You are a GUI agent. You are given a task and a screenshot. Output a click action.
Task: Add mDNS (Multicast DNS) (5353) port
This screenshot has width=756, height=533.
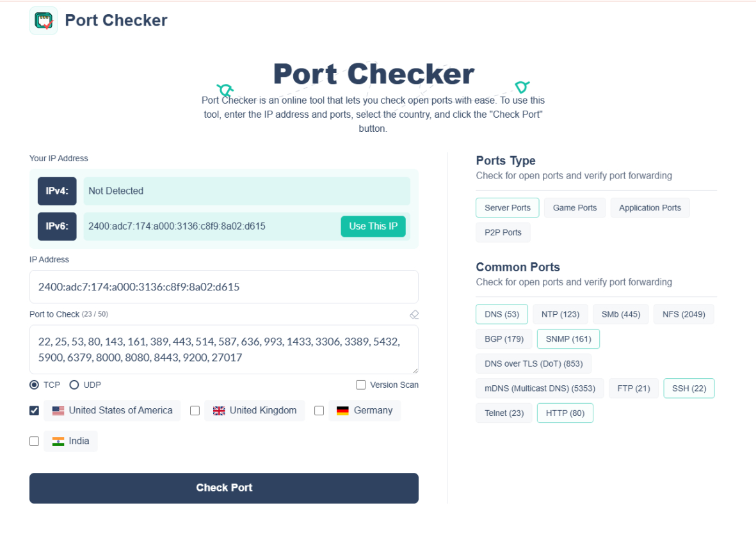tap(540, 388)
